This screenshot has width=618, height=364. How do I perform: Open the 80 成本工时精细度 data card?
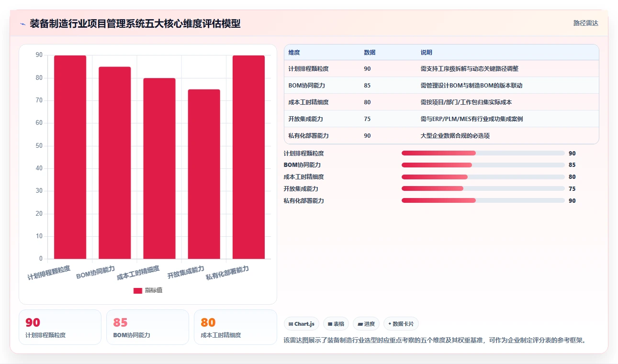[x=236, y=327]
